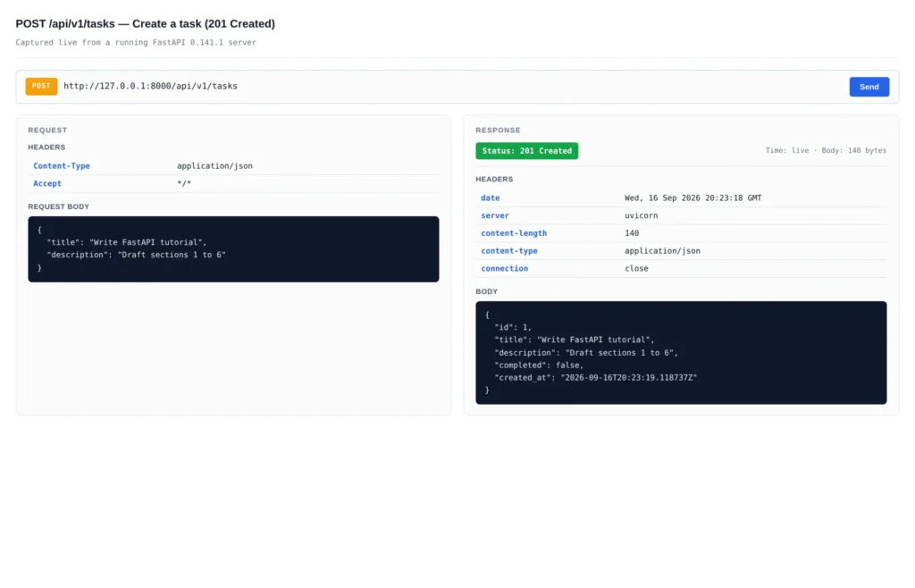Click the BODY label above response JSON
Screen dimensions: 915x588
[x=486, y=291]
